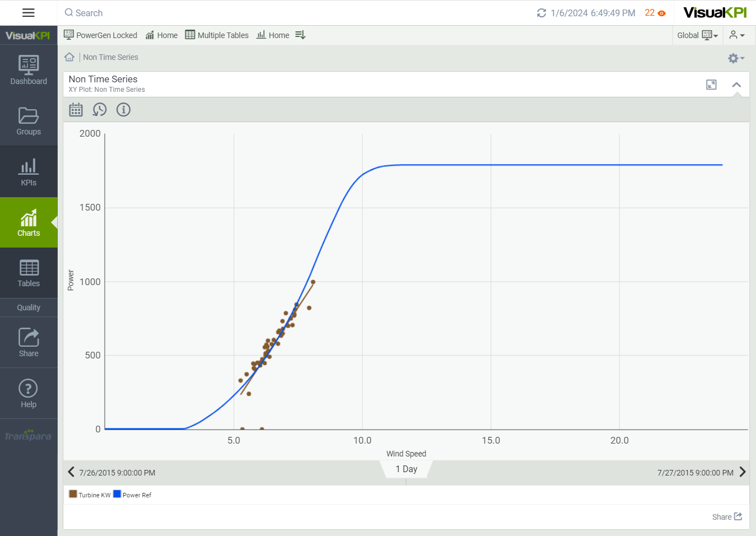Expand chart to fullscreen
Viewport: 756px width, 536px height.
click(x=711, y=85)
